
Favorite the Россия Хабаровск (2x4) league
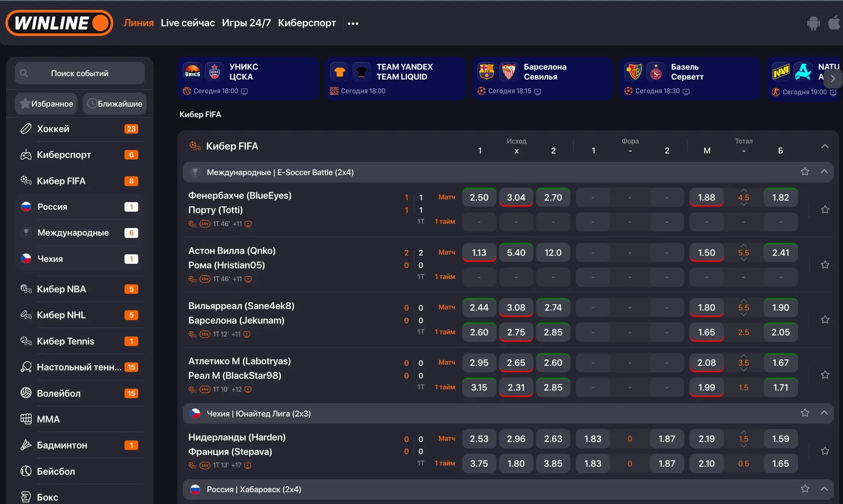pyautogui.click(x=805, y=489)
